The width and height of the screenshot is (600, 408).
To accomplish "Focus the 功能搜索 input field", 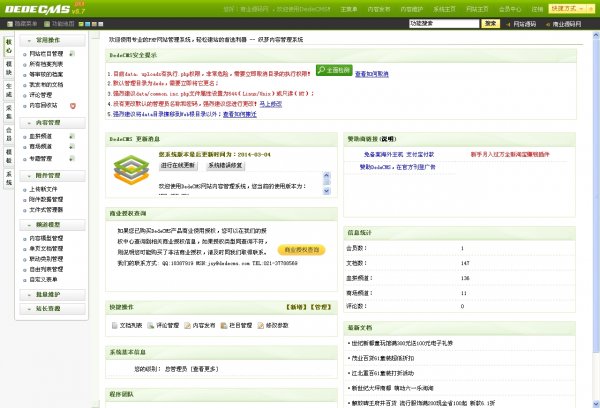I will 444,23.
